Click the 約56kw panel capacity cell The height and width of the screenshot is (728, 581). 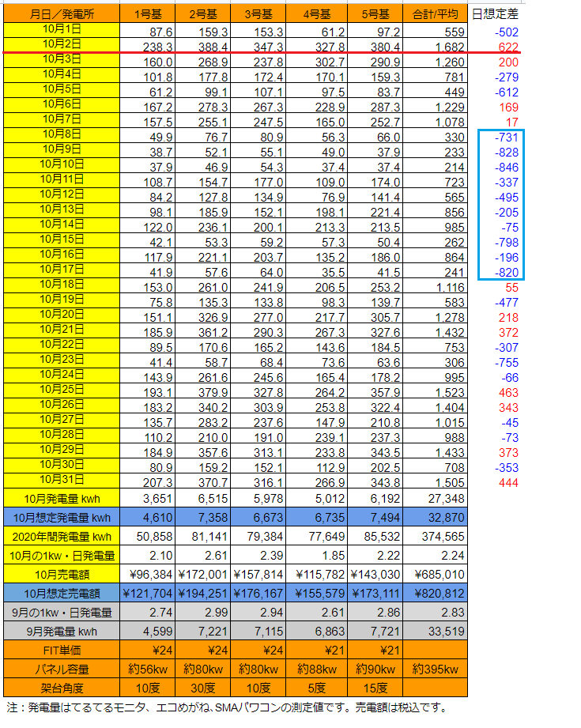pyautogui.click(x=148, y=670)
